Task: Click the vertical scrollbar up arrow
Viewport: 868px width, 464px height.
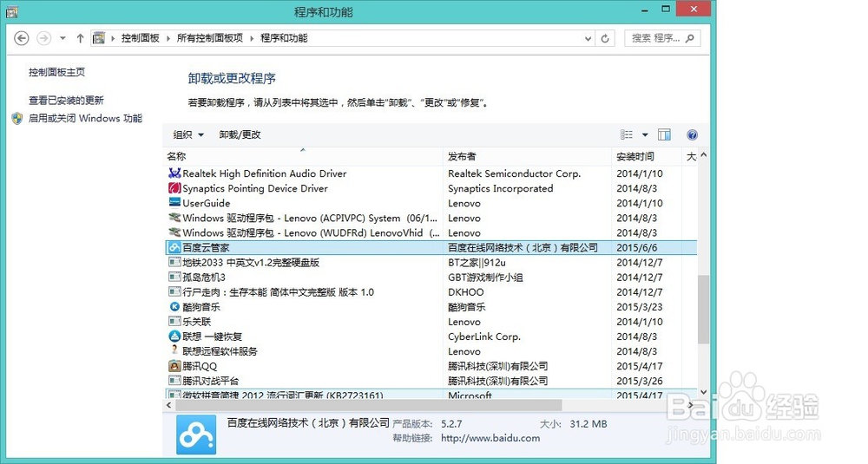Action: [x=704, y=155]
